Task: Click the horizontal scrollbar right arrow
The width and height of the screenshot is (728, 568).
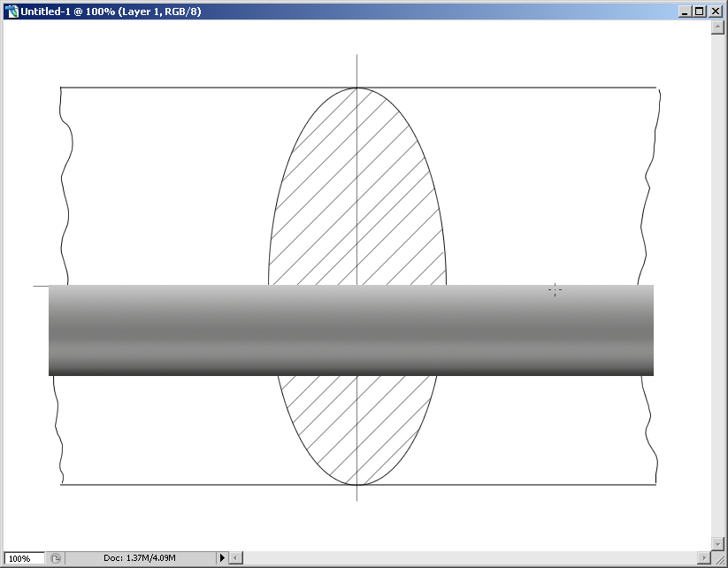Action: (704, 557)
